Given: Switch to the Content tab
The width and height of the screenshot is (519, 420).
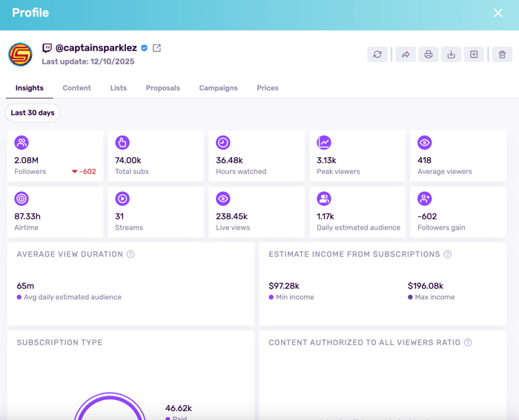Looking at the screenshot, I should (76, 88).
